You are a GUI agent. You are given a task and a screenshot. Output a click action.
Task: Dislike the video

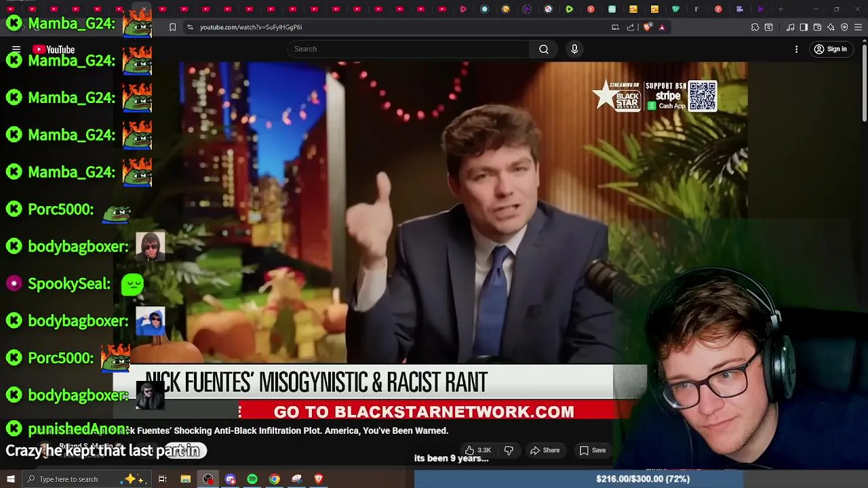tap(509, 450)
